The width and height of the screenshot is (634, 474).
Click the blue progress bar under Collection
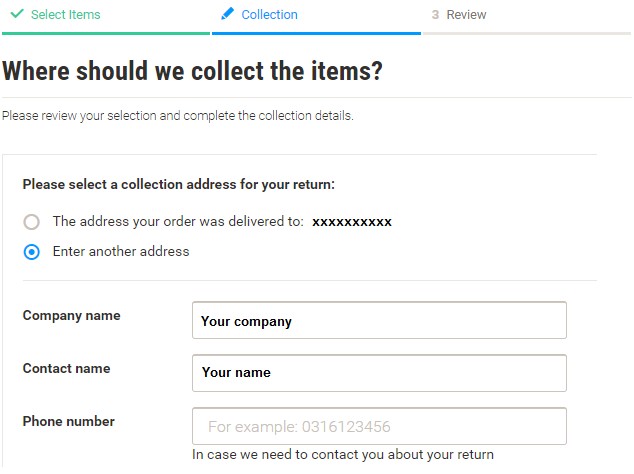pyautogui.click(x=316, y=34)
